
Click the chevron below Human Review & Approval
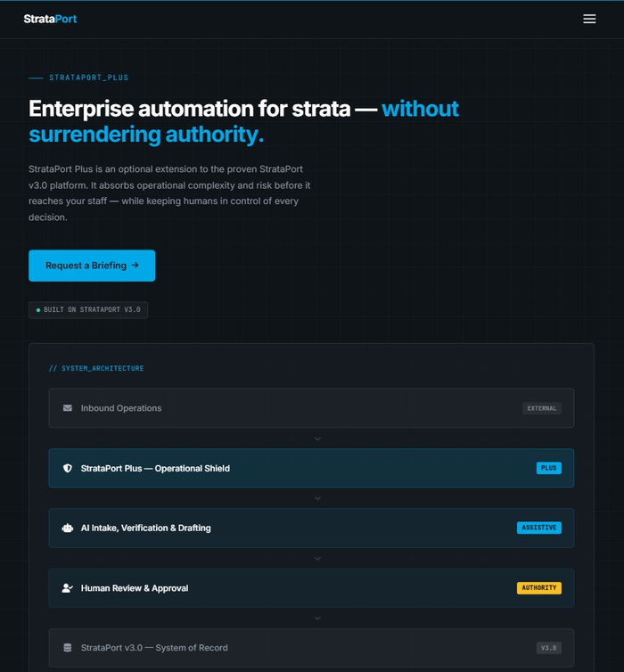pos(317,619)
